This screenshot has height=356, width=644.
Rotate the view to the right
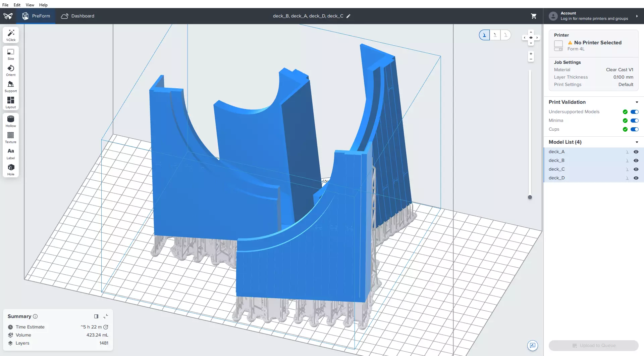point(537,38)
